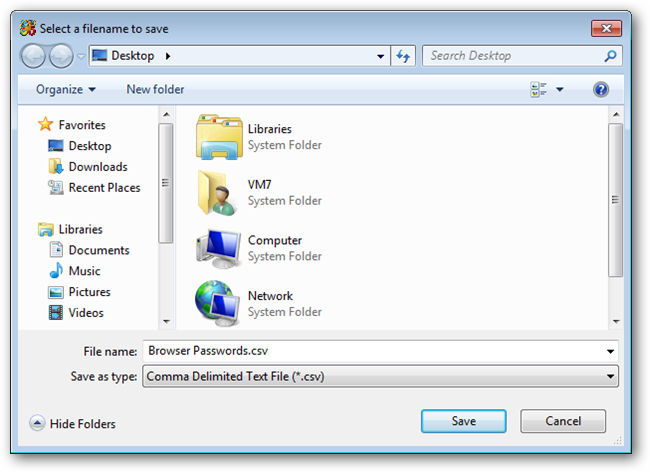Open the address bar history dropdown
Screen dimensions: 650x472
point(380,56)
